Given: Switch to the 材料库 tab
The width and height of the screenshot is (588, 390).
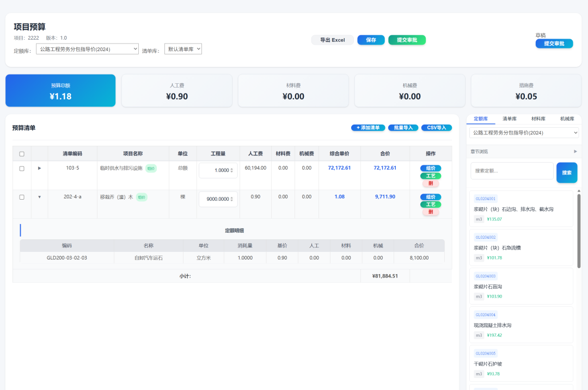Looking at the screenshot, I should (538, 119).
